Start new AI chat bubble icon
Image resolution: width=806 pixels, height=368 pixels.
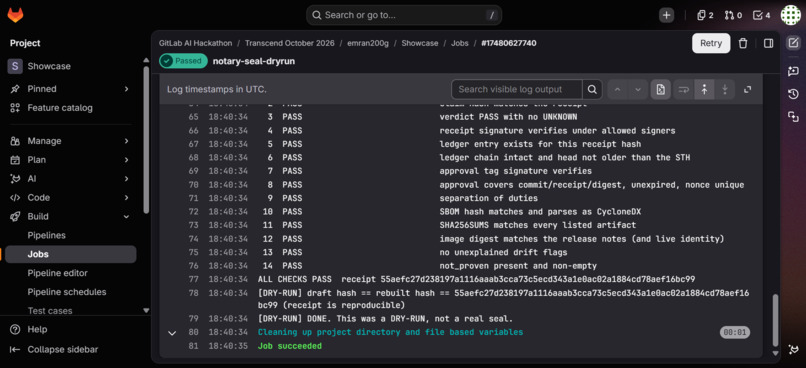793,71
